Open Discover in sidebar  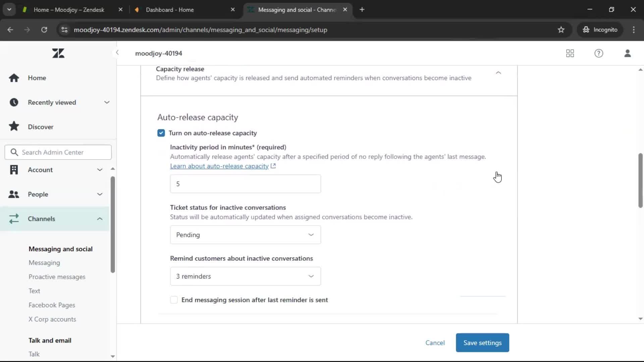41,127
